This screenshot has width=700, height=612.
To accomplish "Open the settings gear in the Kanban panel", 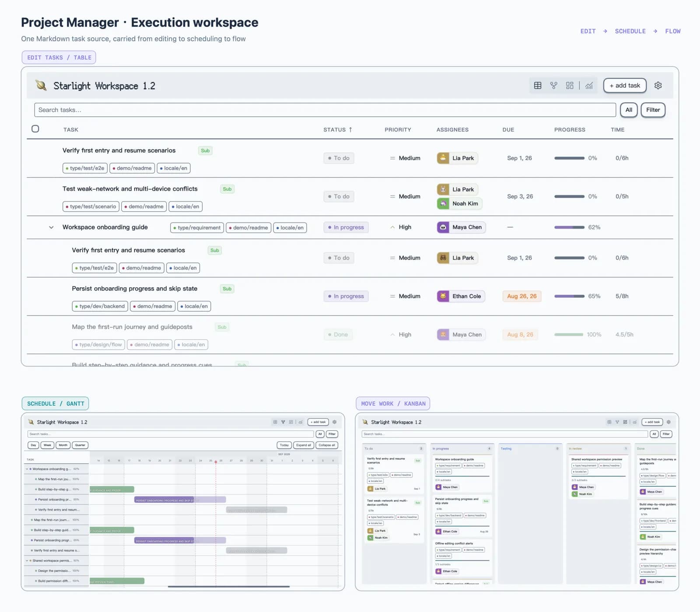I will tap(668, 422).
